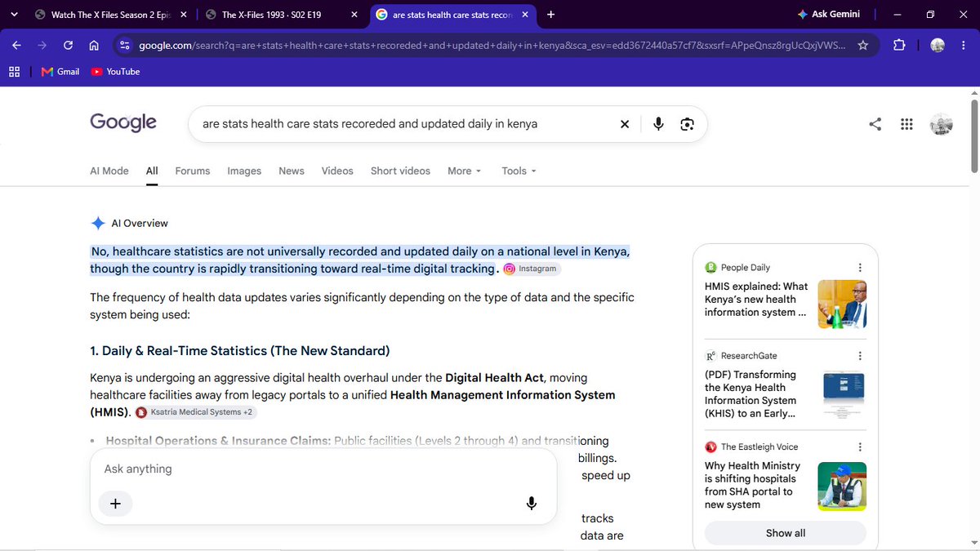The height and width of the screenshot is (551, 980).
Task: Start voice search with the microphone icon
Action: [x=658, y=124]
